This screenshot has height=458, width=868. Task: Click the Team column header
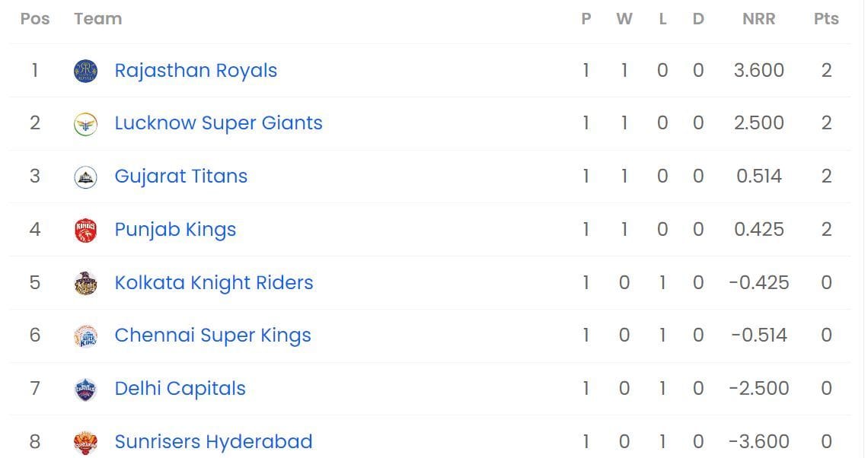pyautogui.click(x=97, y=18)
